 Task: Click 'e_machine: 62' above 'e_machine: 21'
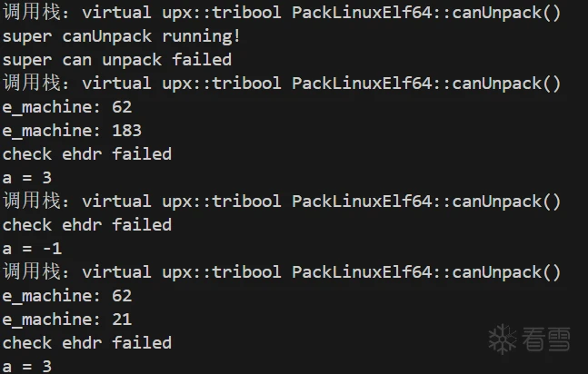tap(67, 296)
